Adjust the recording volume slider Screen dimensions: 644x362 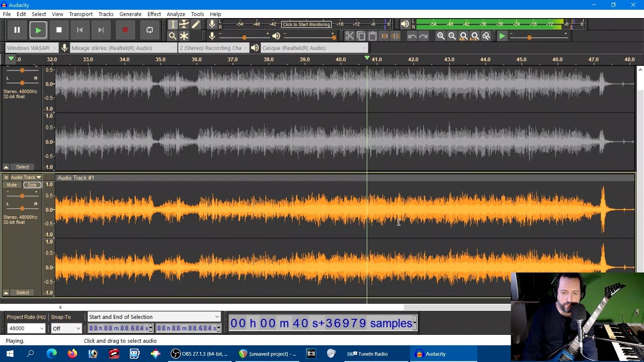coord(244,36)
